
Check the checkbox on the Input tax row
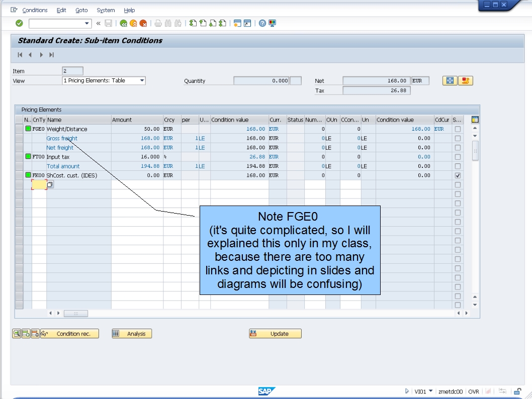point(457,156)
